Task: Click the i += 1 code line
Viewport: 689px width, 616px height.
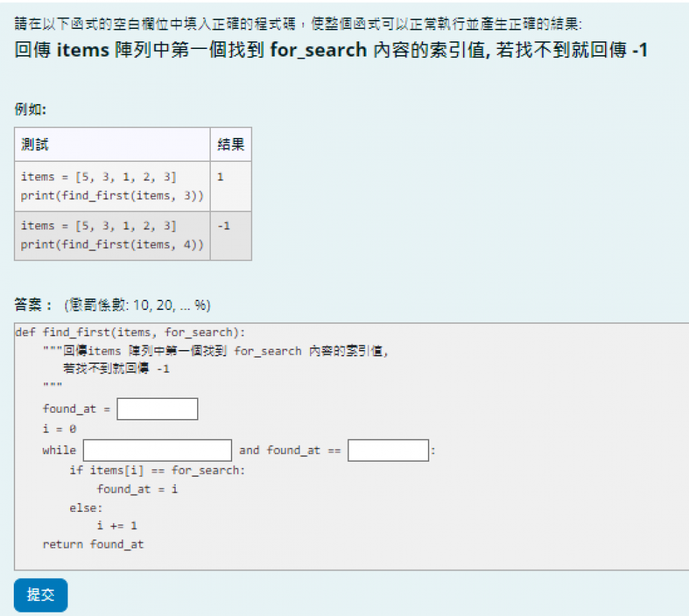Action: pyautogui.click(x=116, y=526)
